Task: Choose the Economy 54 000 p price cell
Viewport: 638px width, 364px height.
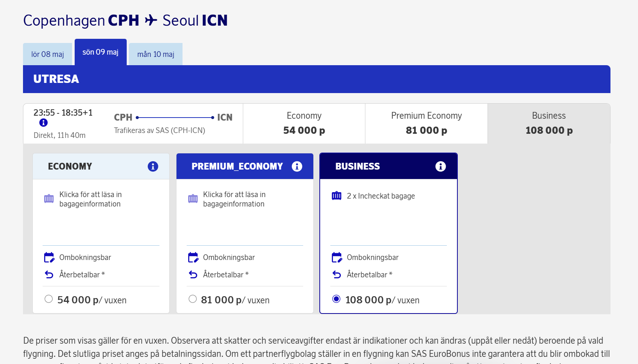Action: [x=304, y=124]
